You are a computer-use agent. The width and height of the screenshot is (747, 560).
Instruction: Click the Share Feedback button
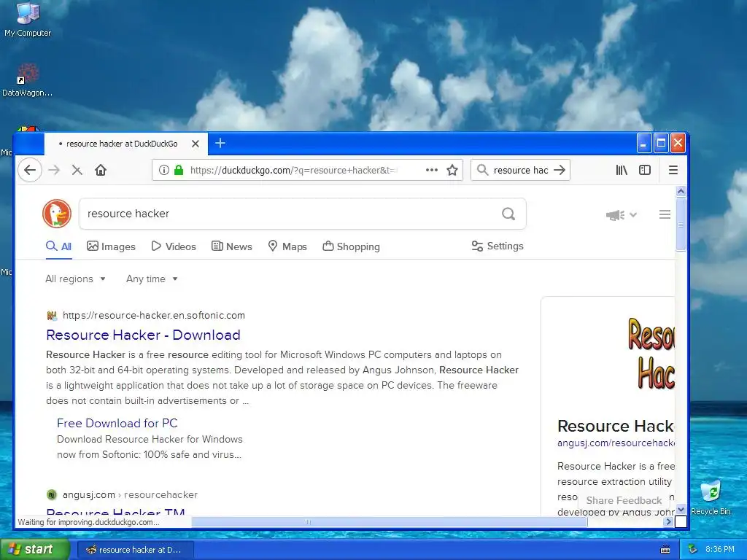pos(624,500)
